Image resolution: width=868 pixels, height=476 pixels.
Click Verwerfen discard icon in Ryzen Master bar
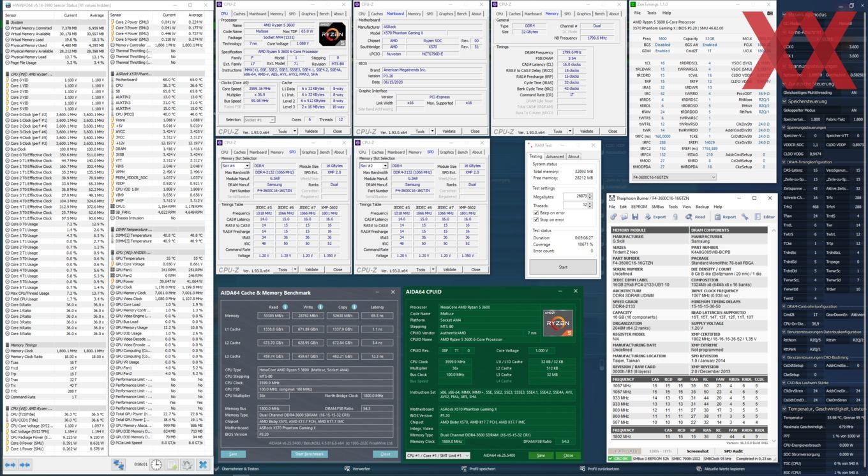(347, 469)
